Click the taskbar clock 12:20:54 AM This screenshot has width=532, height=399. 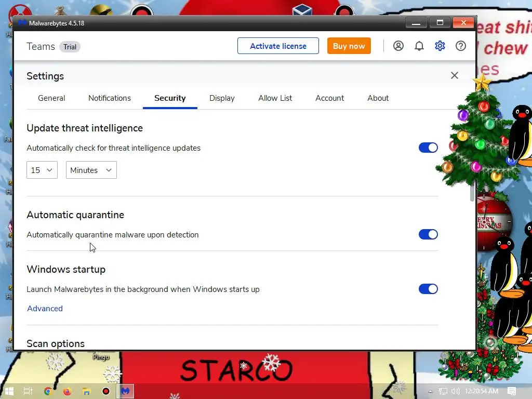(482, 391)
